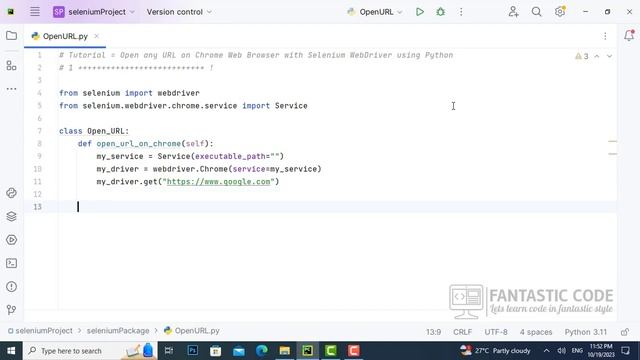Open the Git version control tool window
This screenshot has width=640, height=360.
pos(11,310)
